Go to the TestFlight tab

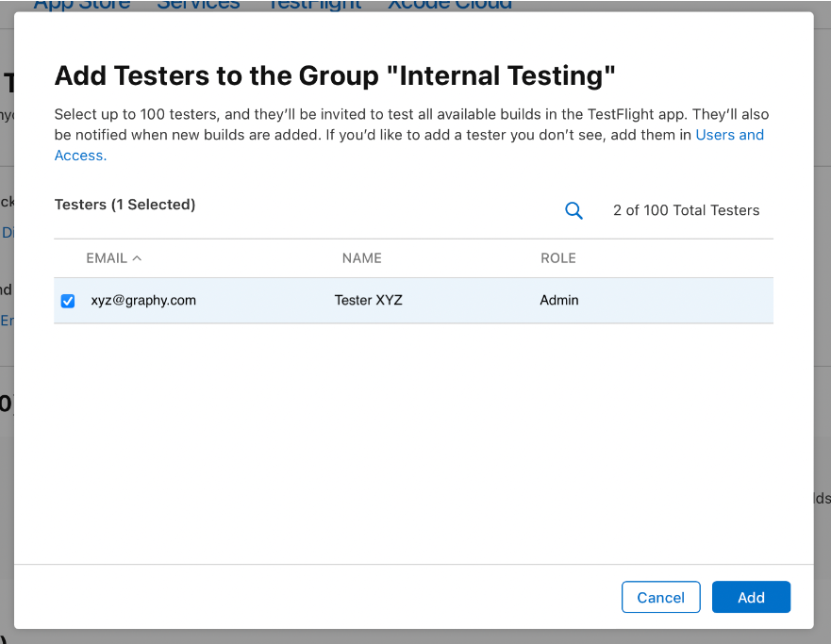pyautogui.click(x=314, y=4)
